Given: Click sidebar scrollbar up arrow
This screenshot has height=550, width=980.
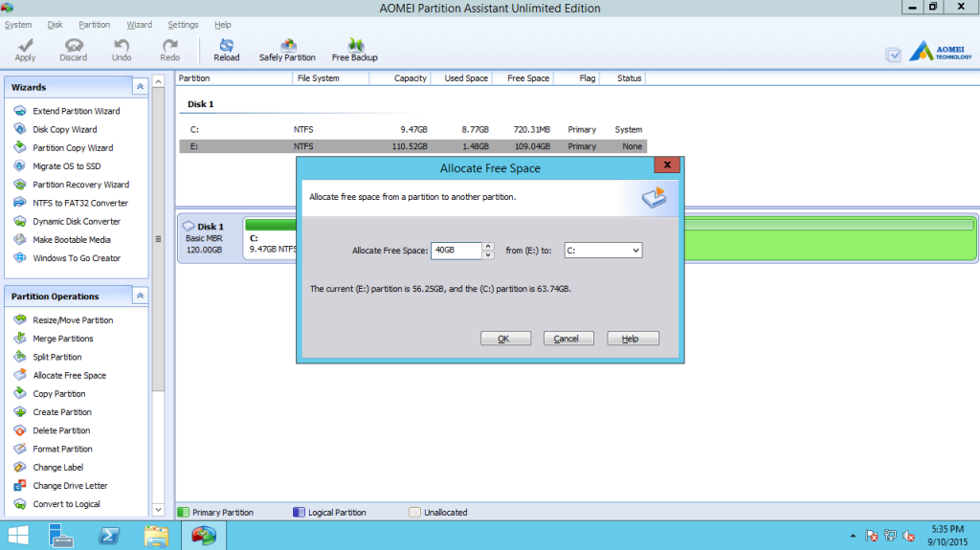Looking at the screenshot, I should coord(158,82).
